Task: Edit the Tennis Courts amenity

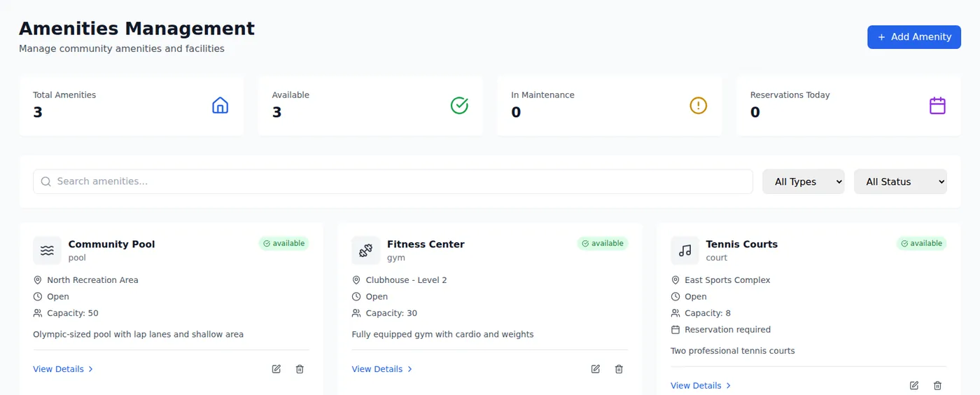Action: [x=914, y=386]
